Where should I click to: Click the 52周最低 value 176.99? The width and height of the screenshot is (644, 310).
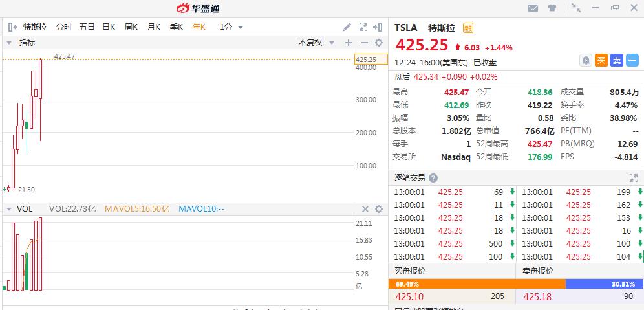coord(539,157)
